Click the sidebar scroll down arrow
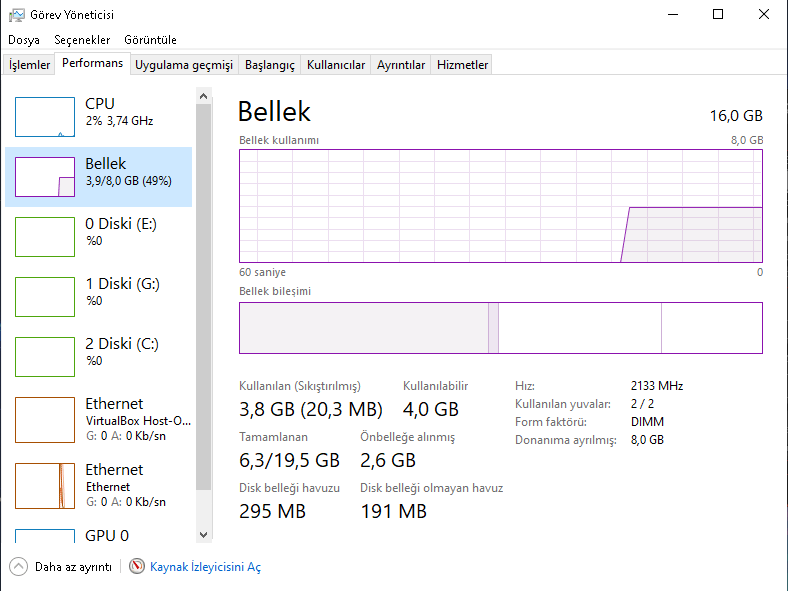 point(204,535)
